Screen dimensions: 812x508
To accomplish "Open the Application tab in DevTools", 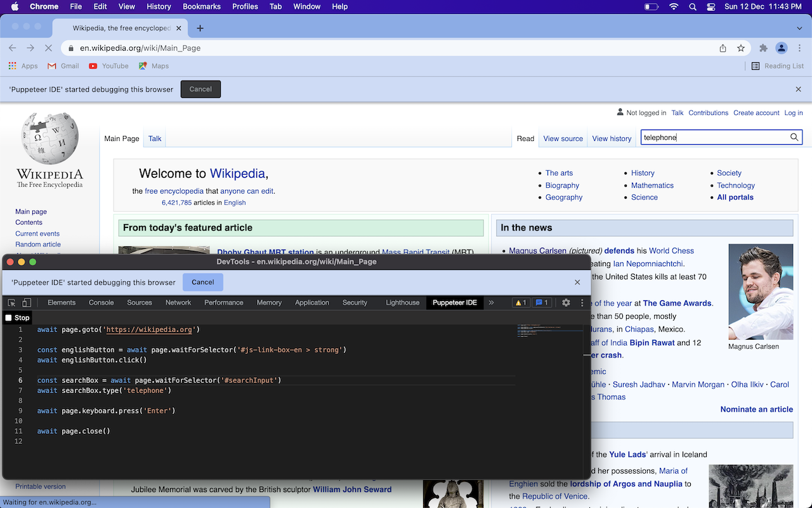I will tap(312, 303).
